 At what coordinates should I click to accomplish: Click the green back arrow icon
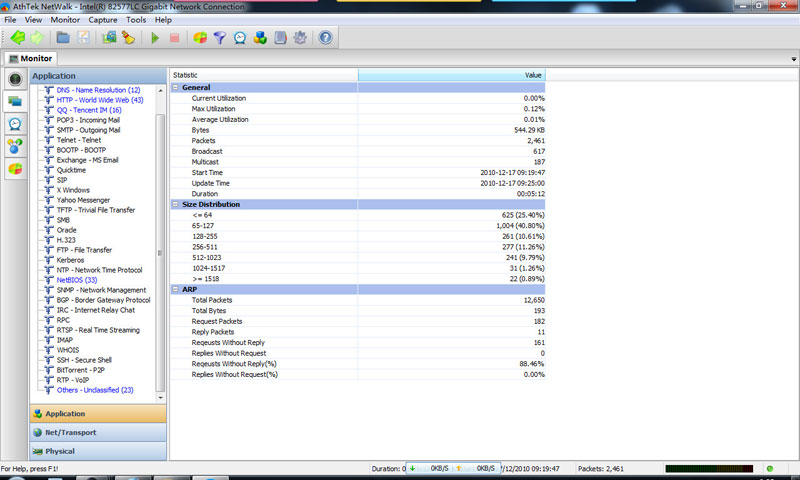click(x=17, y=38)
